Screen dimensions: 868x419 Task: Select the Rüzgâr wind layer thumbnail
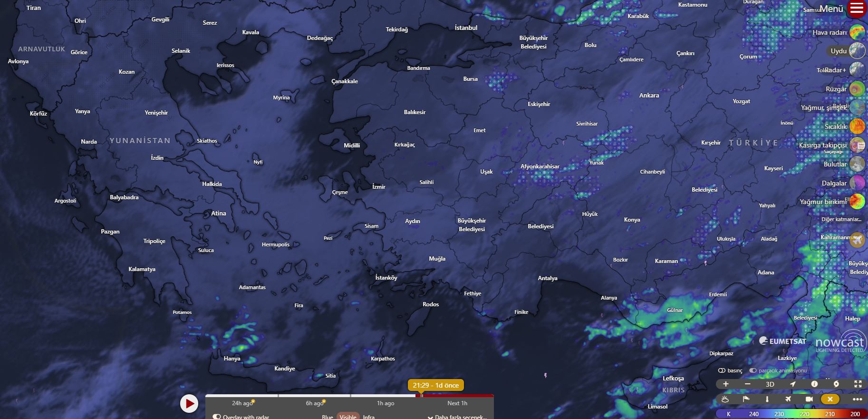(x=857, y=89)
